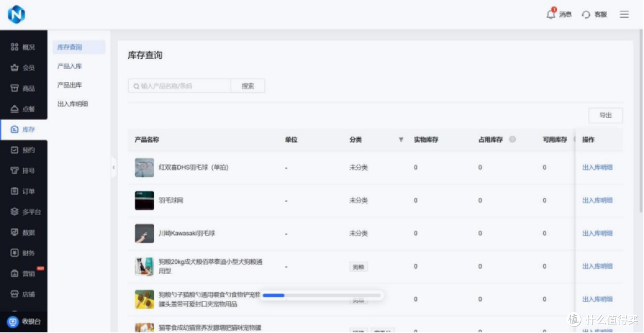The image size is (644, 333).
Task: Click the 可用库存 column header
Action: coord(555,139)
